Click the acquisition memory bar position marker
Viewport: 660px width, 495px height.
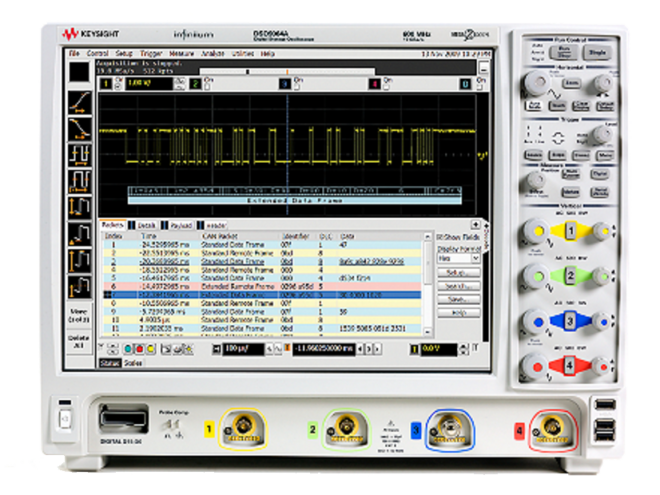248,72
